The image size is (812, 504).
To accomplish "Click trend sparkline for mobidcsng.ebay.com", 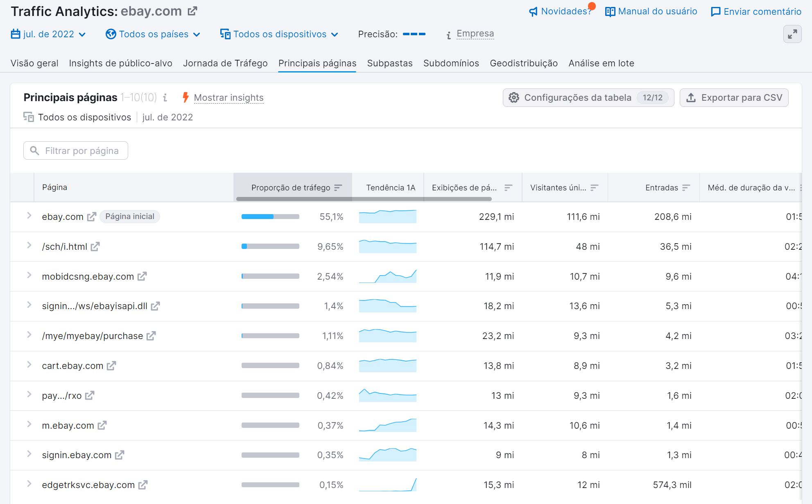I will [x=388, y=276].
